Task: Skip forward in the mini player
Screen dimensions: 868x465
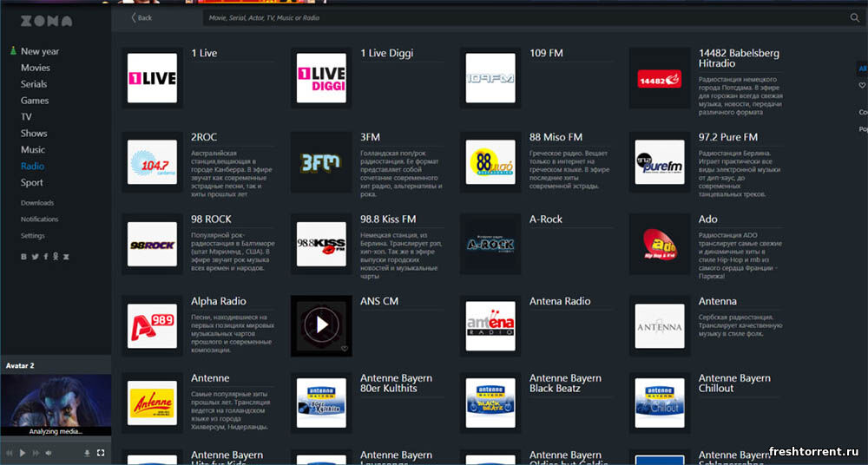Action: [36, 453]
